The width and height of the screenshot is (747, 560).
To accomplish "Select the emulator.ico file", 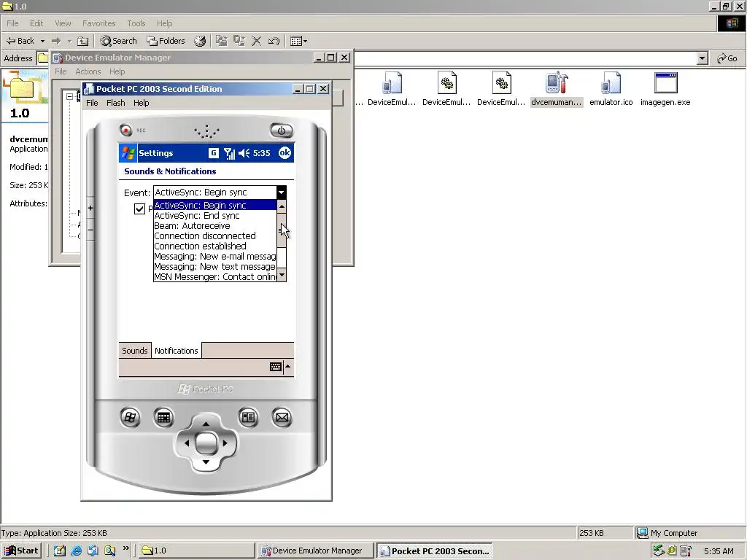I will tap(611, 89).
